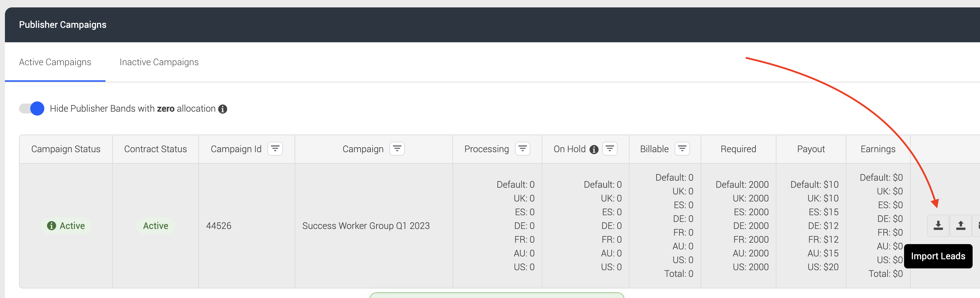Click the download leads icon on the campaign row
The height and width of the screenshot is (298, 980).
937,225
